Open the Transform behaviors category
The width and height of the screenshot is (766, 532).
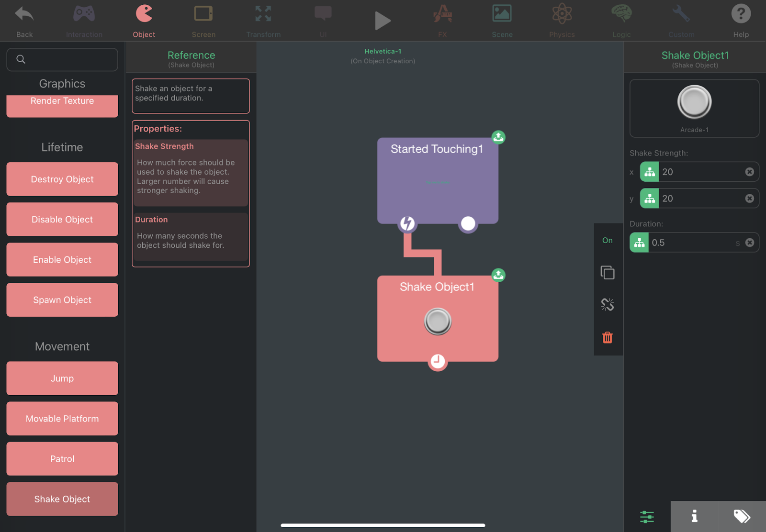[263, 21]
